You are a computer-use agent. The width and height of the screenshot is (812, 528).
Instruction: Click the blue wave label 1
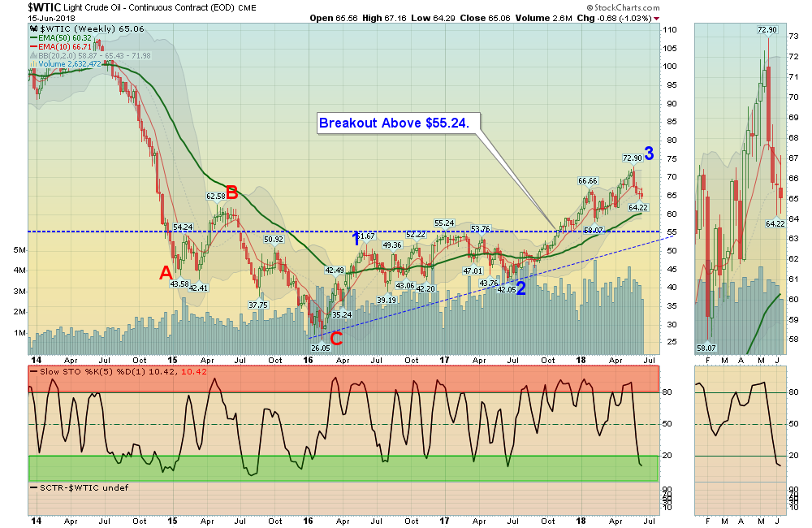(x=356, y=239)
